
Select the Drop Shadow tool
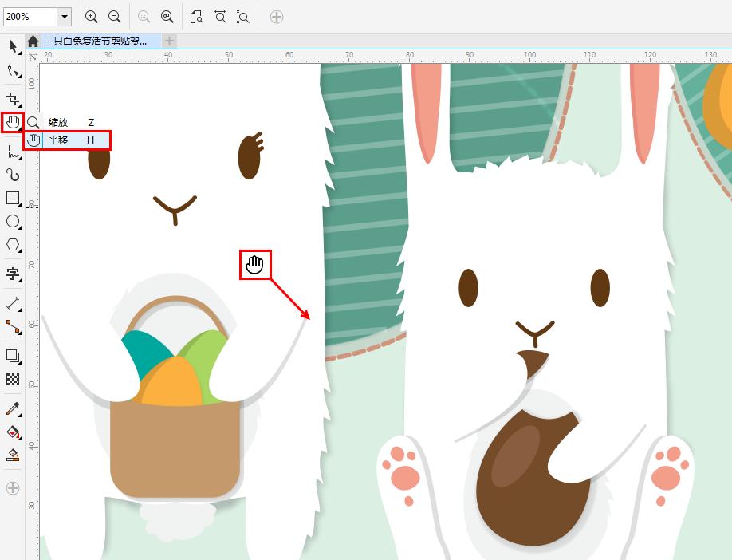pos(13,356)
